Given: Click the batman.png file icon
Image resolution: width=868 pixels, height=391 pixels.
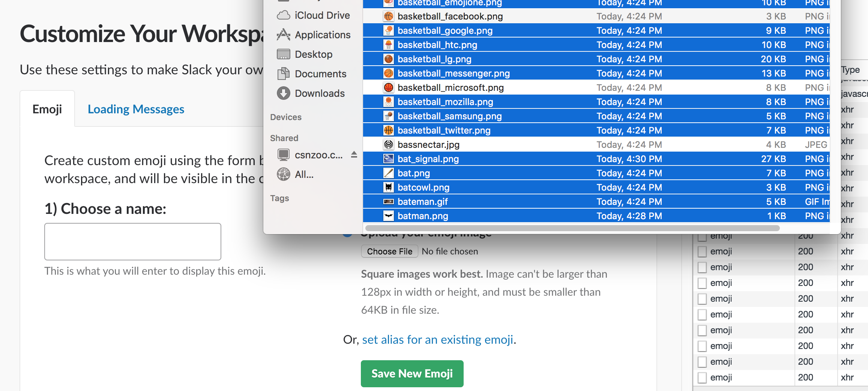Looking at the screenshot, I should point(389,216).
